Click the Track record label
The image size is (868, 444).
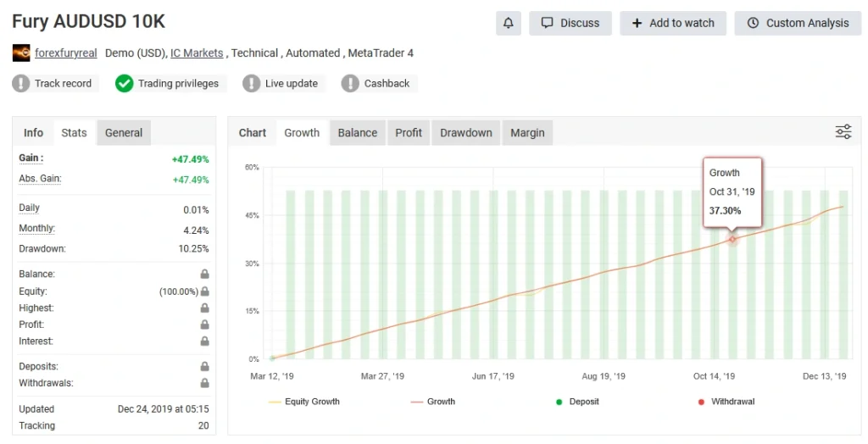(x=63, y=84)
